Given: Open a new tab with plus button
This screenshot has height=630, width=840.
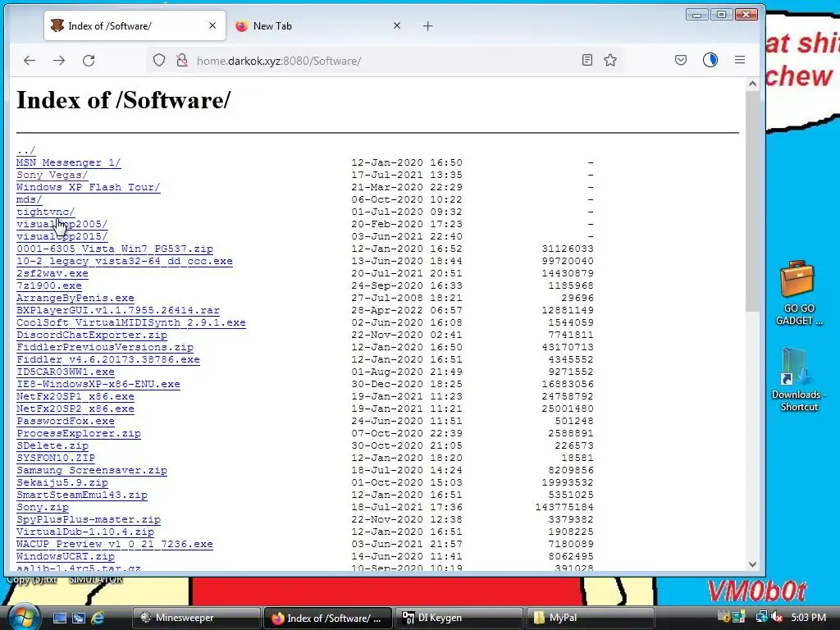Looking at the screenshot, I should [x=427, y=25].
